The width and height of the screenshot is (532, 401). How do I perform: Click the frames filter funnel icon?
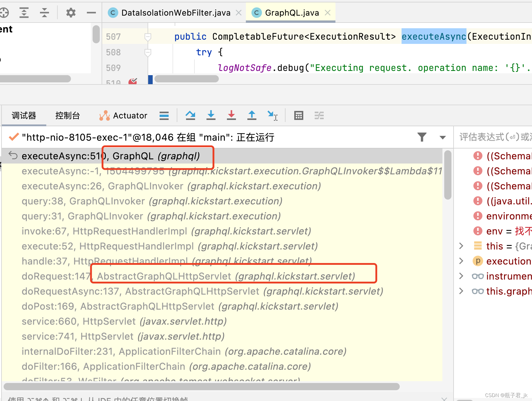click(x=422, y=137)
